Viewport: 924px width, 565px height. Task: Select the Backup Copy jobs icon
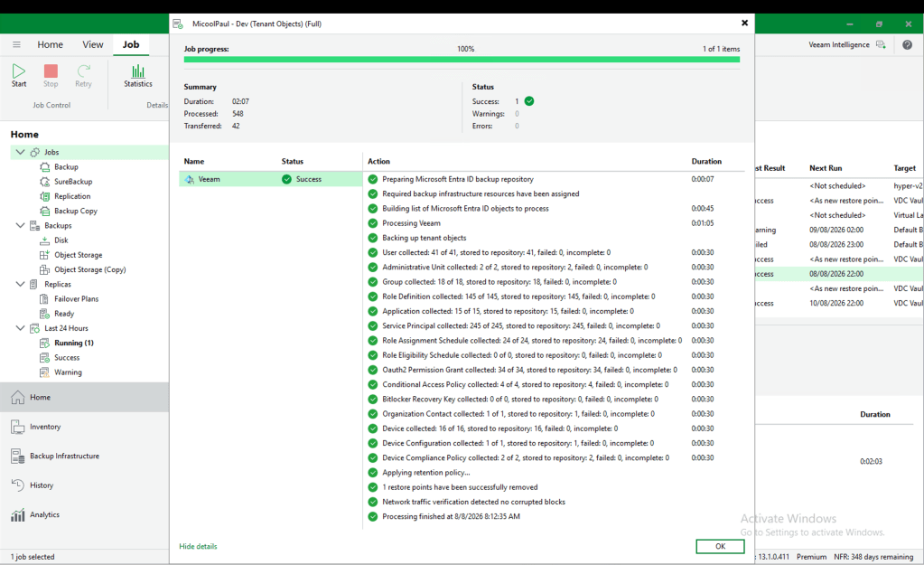tap(45, 212)
